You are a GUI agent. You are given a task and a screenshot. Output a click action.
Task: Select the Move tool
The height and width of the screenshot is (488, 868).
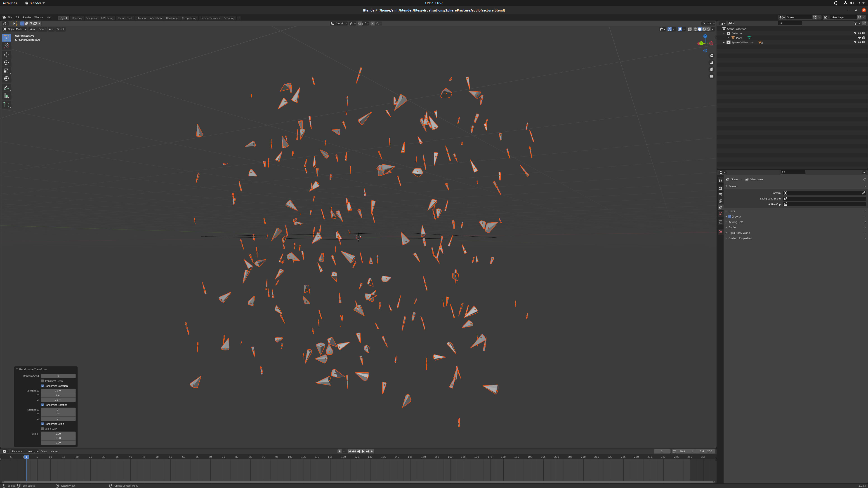pos(6,54)
